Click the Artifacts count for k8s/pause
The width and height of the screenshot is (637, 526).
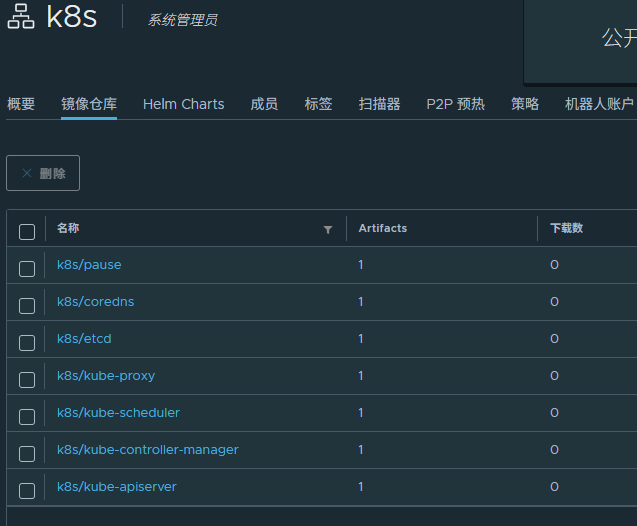coord(361,265)
